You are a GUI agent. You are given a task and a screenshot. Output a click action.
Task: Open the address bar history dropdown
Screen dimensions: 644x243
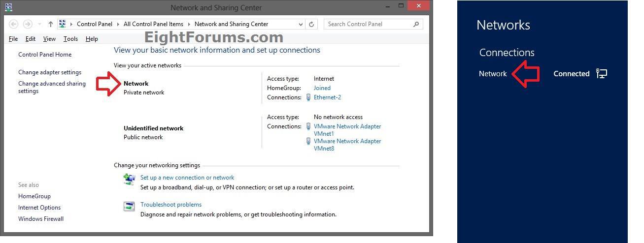[301, 24]
